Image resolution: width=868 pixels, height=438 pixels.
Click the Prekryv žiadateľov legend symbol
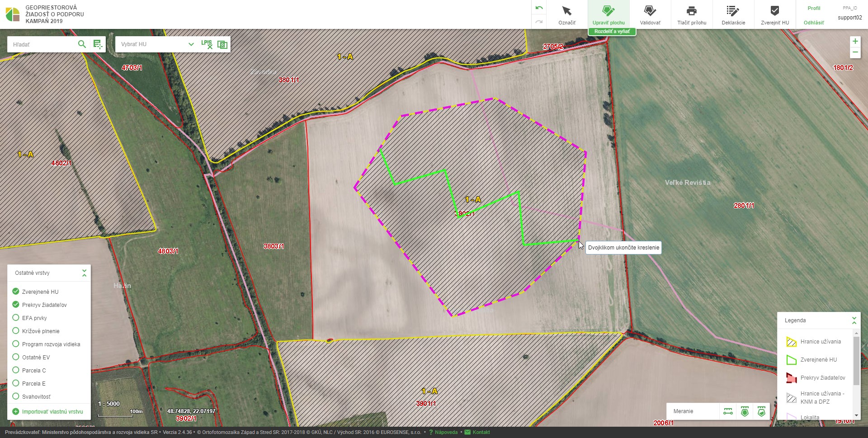(x=791, y=378)
